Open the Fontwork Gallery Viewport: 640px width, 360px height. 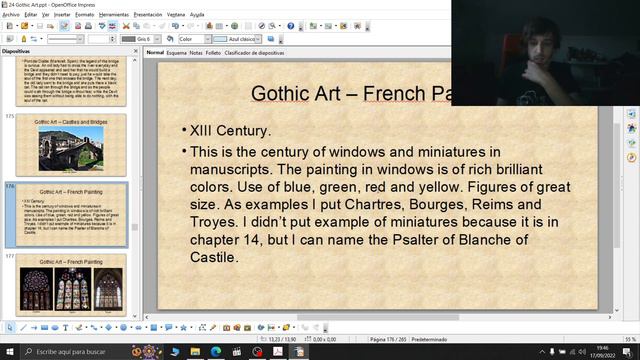point(226,327)
